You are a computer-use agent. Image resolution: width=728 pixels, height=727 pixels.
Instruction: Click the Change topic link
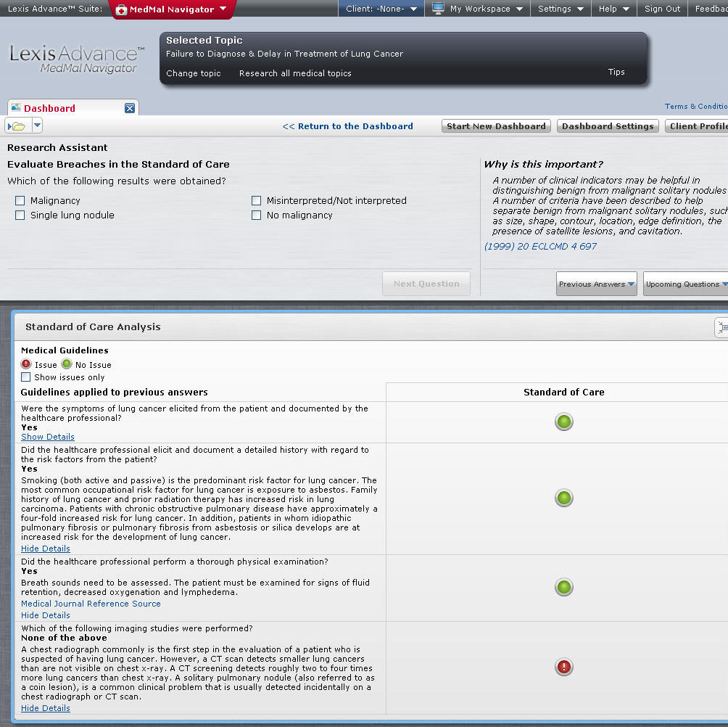[x=193, y=73]
